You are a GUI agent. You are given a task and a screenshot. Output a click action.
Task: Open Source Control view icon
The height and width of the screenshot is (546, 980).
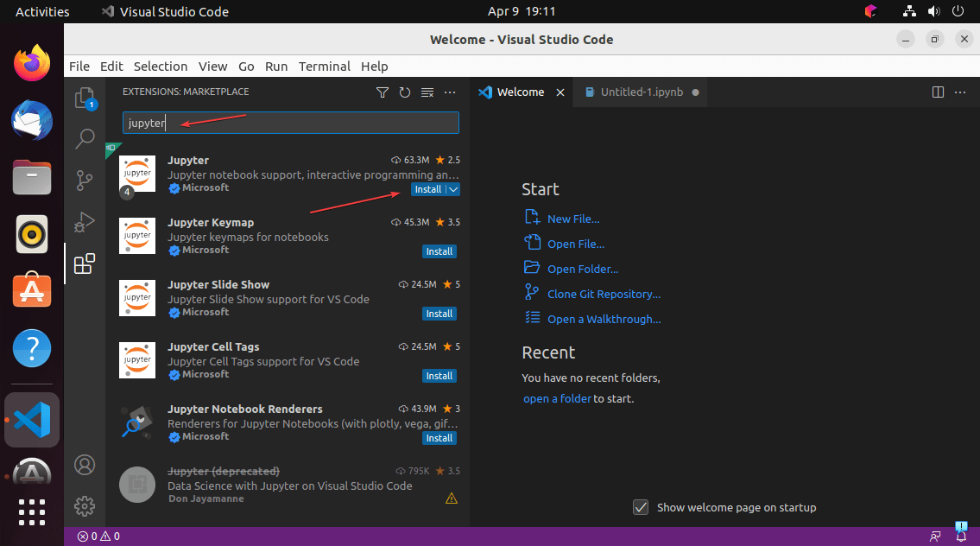85,180
